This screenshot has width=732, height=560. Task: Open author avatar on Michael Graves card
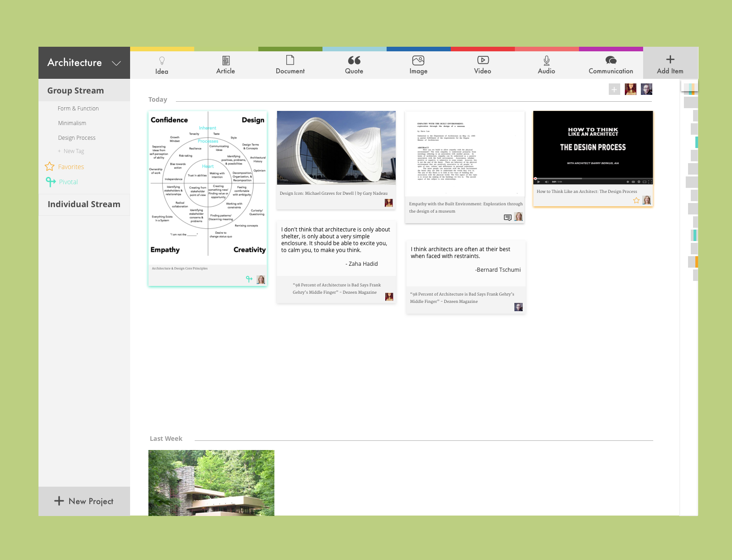389,203
